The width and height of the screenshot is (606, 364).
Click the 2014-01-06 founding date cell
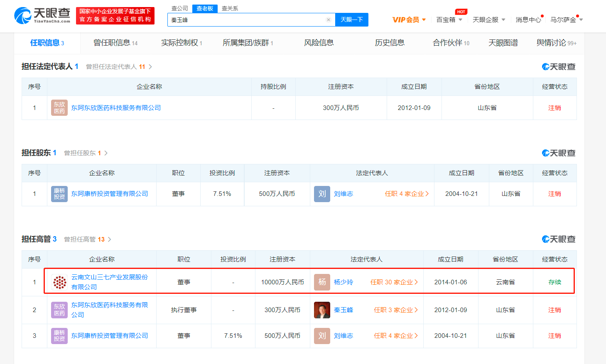tap(451, 282)
